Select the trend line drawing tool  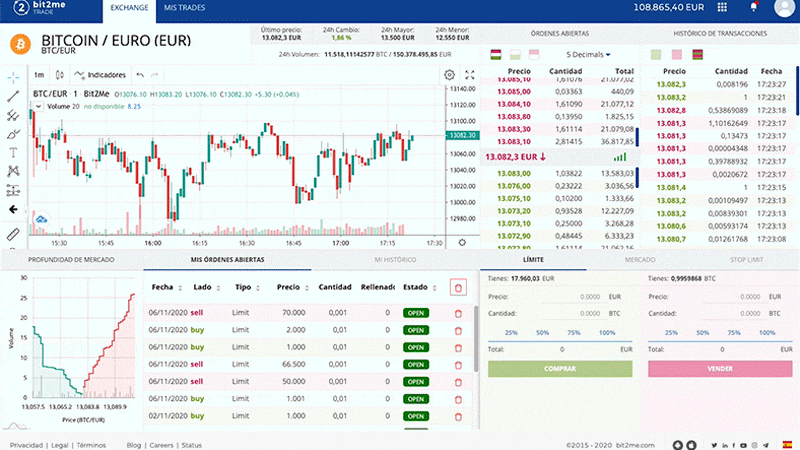coord(13,96)
